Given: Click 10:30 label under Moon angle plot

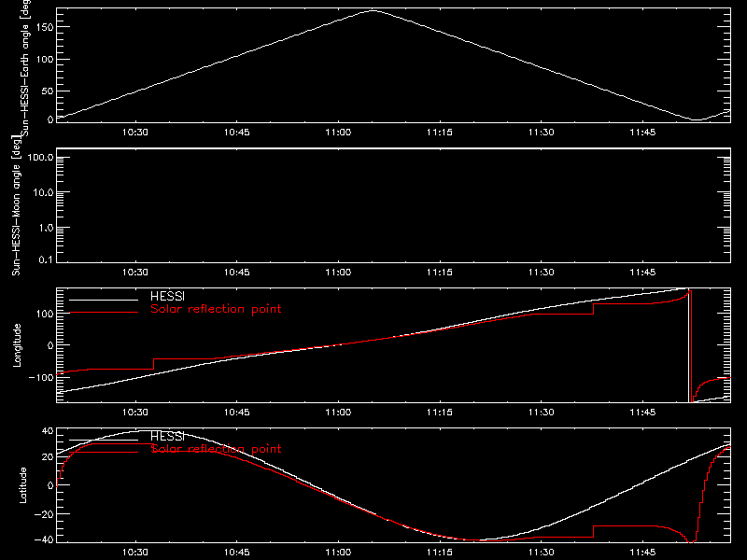Looking at the screenshot, I should pos(135,273).
